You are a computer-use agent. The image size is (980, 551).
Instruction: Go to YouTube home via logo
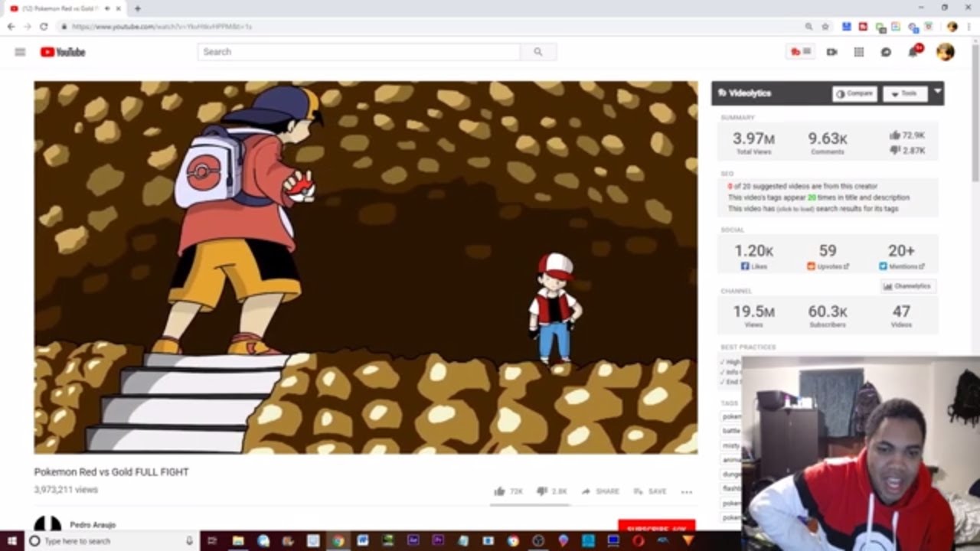pos(63,52)
